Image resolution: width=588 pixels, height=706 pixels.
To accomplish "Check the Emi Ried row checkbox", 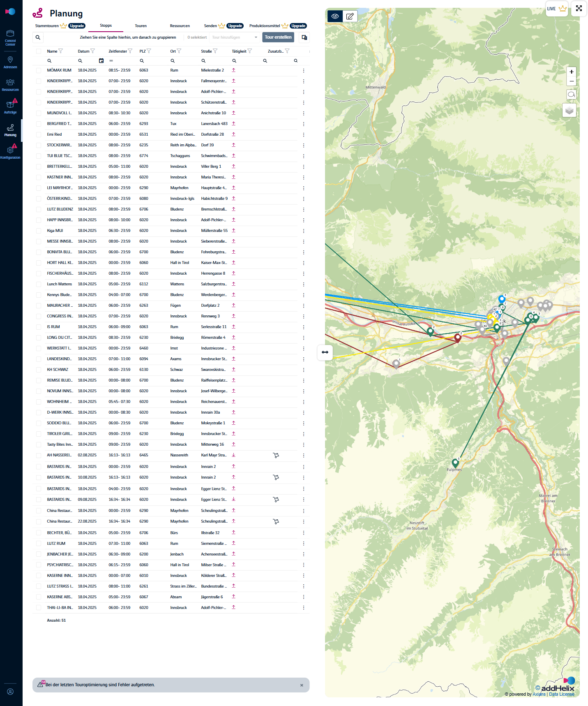I will 39,135.
